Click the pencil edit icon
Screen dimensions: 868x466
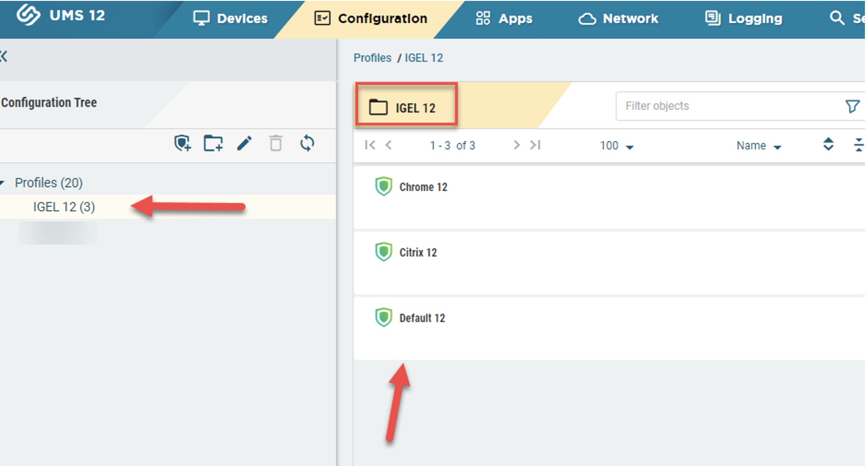click(x=245, y=144)
